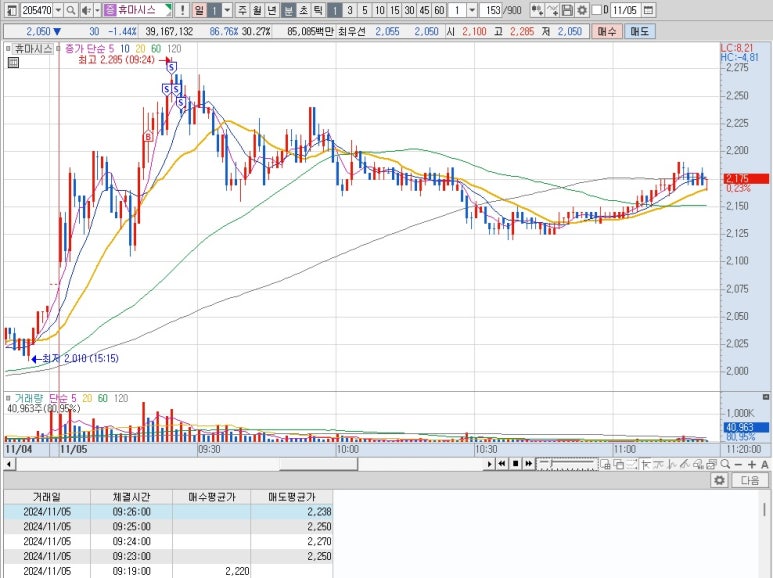This screenshot has height=578, width=773.
Task: Click the topmost S sell marker
Action: point(171,67)
